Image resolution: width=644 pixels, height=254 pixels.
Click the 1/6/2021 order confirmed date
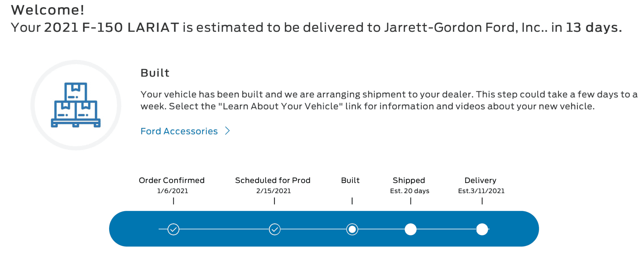point(173,191)
